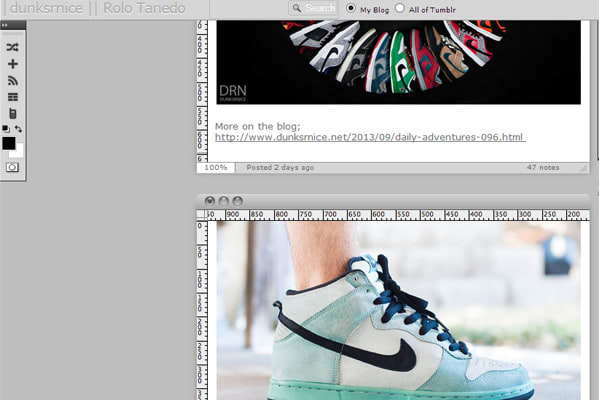
Task: Open the teal Nike Dunk photo
Action: coord(398,311)
